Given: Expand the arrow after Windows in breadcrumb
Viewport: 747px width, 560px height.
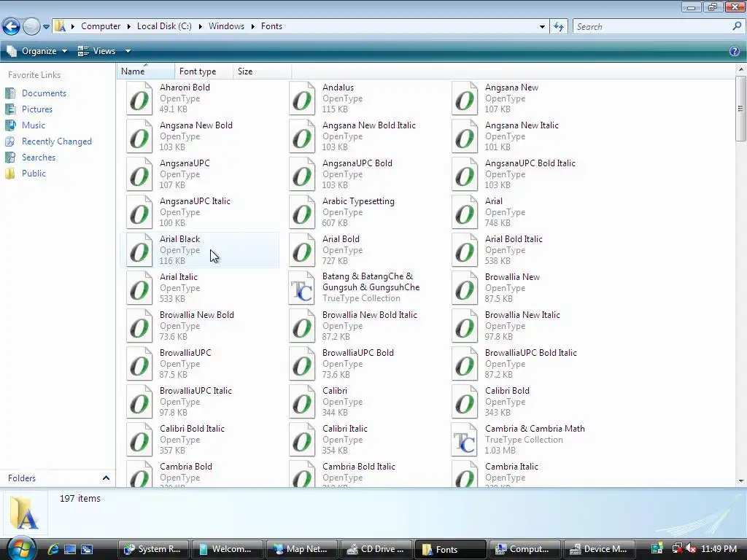Looking at the screenshot, I should pyautogui.click(x=252, y=26).
